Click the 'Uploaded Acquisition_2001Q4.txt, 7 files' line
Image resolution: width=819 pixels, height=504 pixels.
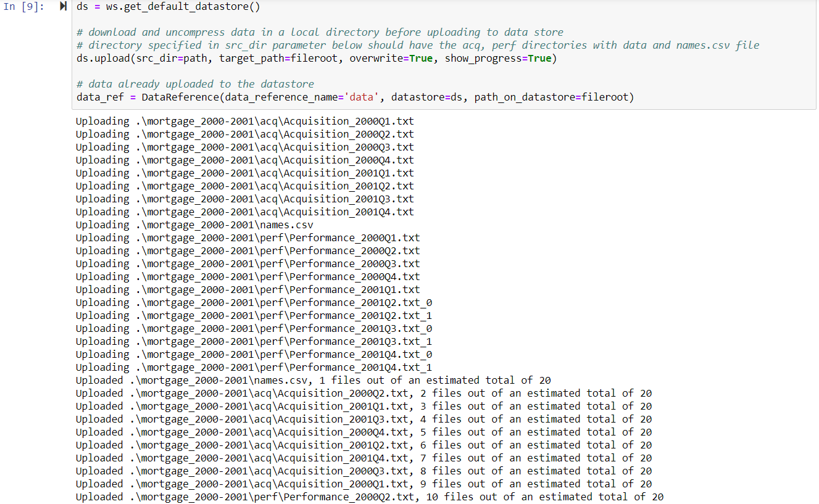[364, 458]
